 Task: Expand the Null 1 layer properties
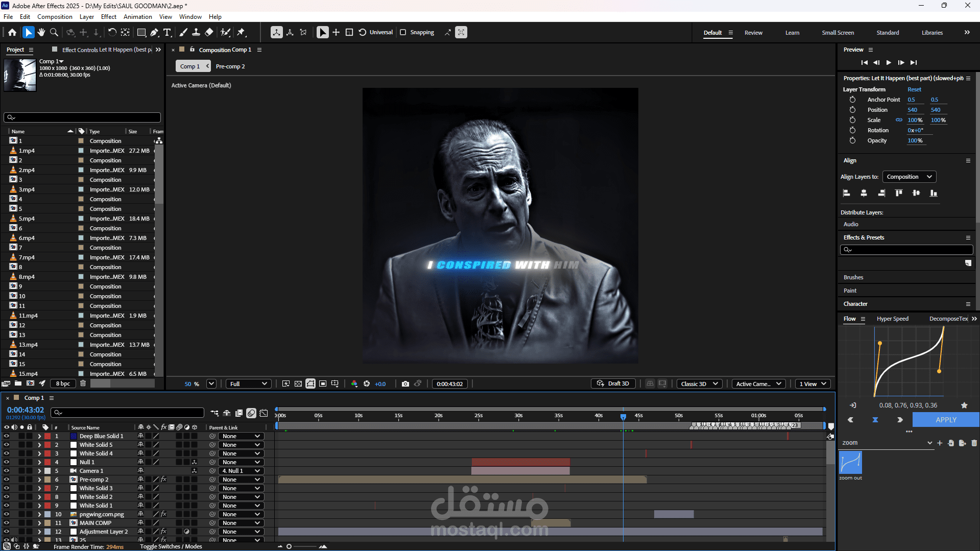[x=39, y=462]
